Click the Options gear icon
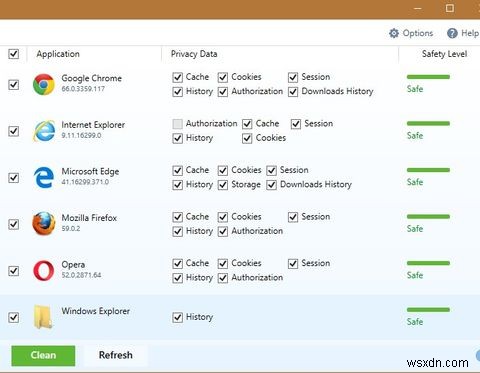Image resolution: width=480 pixels, height=373 pixels. 394,33
